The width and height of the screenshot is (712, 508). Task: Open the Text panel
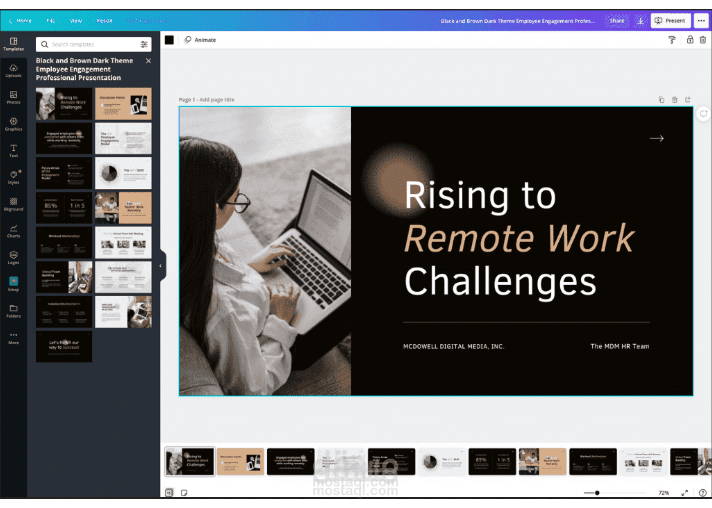(x=13, y=151)
